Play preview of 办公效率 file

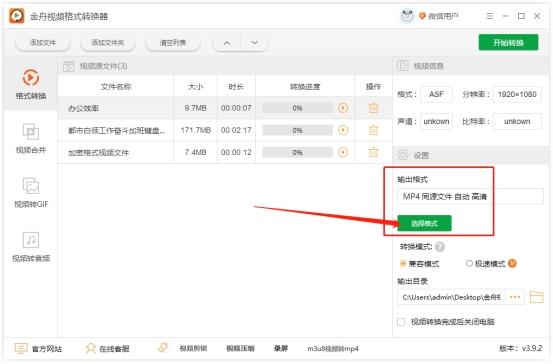pos(343,108)
